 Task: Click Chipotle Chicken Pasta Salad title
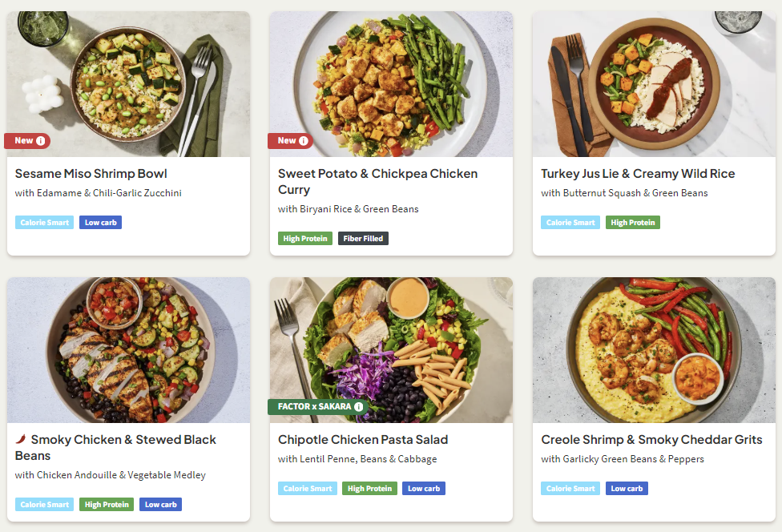point(363,440)
